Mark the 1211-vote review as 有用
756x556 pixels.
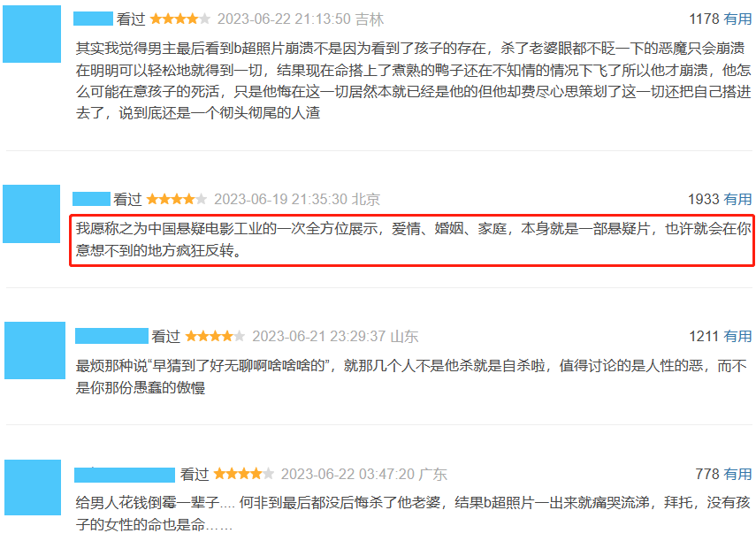click(737, 336)
